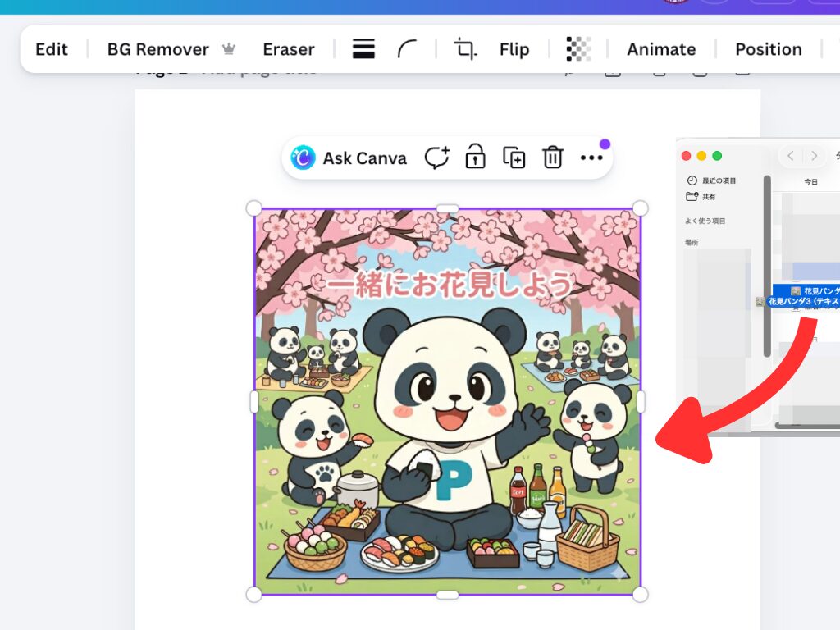Open the Position panel
The height and width of the screenshot is (630, 840).
pyautogui.click(x=768, y=49)
